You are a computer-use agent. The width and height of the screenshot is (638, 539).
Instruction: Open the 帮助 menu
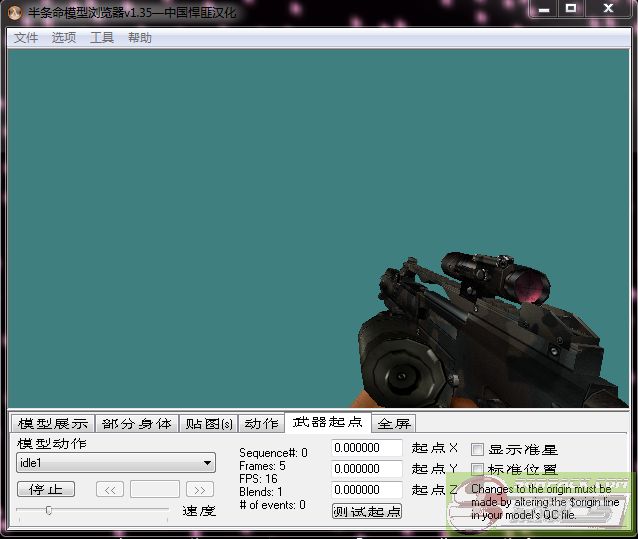click(x=140, y=38)
